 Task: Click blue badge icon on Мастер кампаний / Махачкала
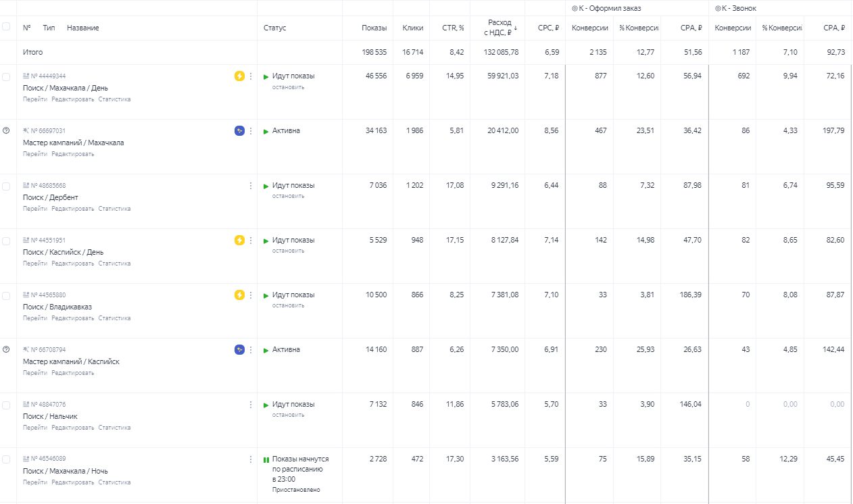pyautogui.click(x=239, y=131)
